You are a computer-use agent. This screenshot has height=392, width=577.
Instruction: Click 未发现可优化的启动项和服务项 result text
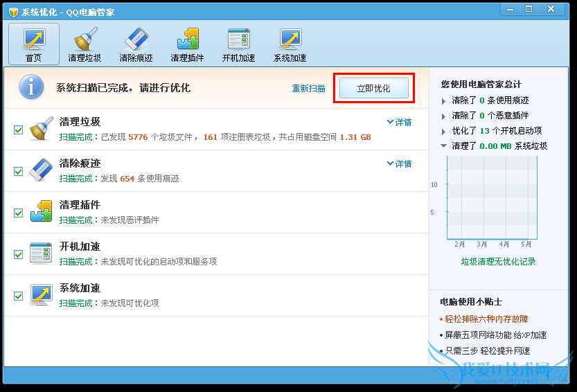click(x=159, y=262)
